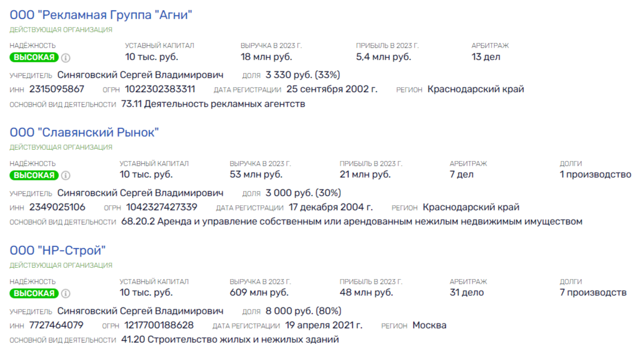This screenshot has height=352, width=644.
Task: Click debts value 7 производств
Action: 593,293
